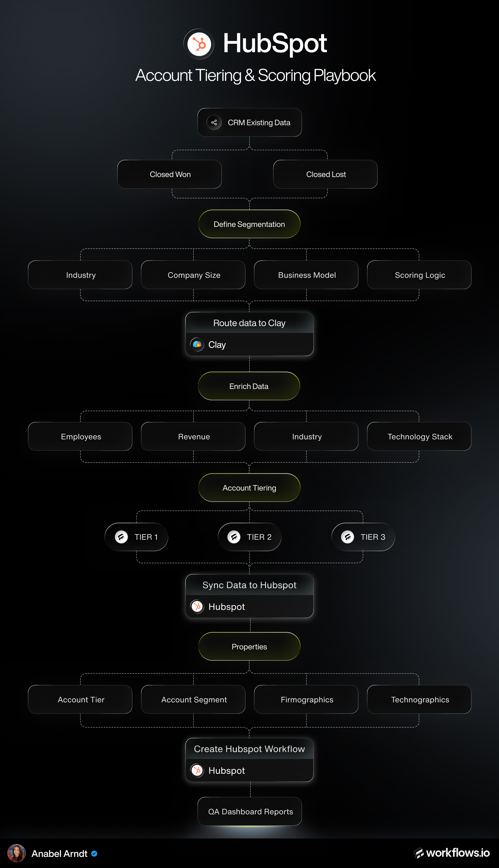Screen dimensions: 499x868
Task: Click Anabel Arndt profile photo
Action: 16,853
